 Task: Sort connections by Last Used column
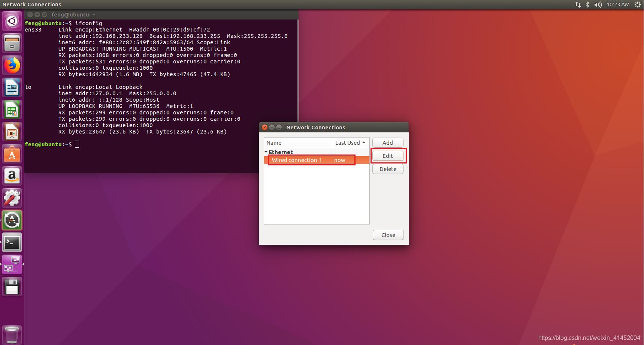coord(350,143)
